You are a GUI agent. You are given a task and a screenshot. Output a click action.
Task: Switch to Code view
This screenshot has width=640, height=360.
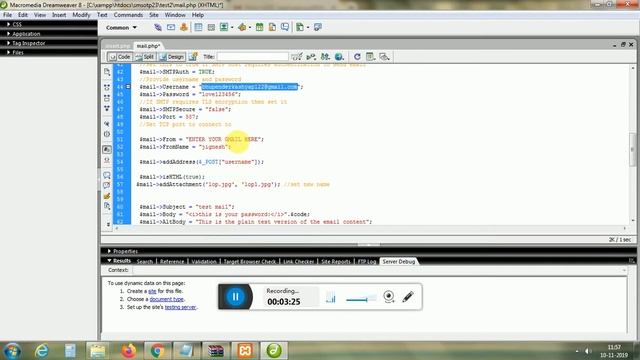click(x=120, y=57)
